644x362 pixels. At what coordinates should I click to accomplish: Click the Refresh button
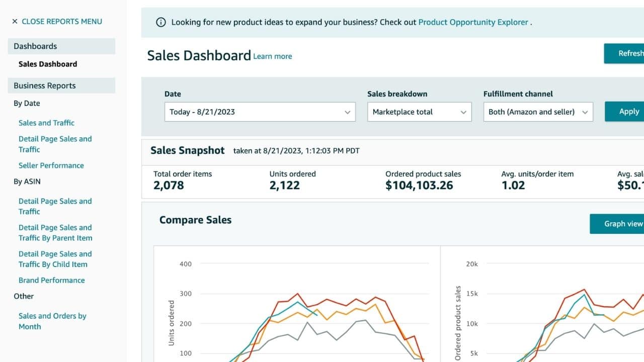point(626,53)
